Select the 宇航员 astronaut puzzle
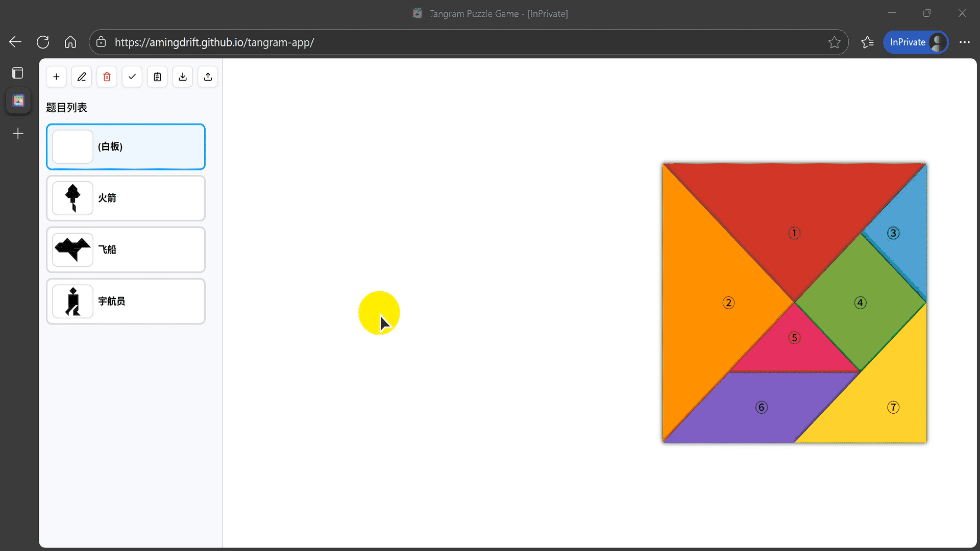The image size is (980, 551). (x=126, y=302)
